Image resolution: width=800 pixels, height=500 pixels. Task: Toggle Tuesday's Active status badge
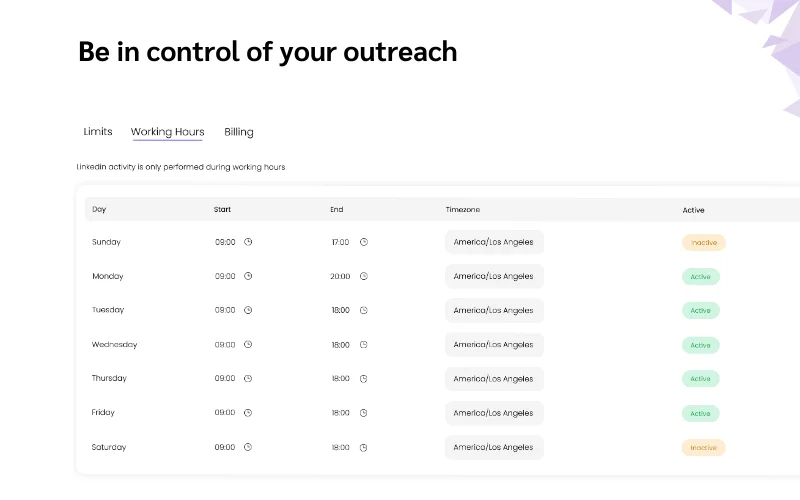point(701,310)
